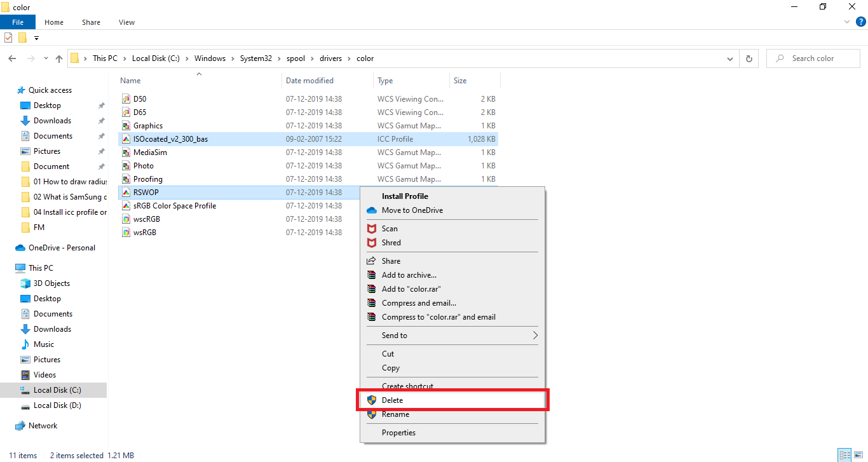Choose Delete from the context menu
The height and width of the screenshot is (462, 868).
pos(452,400)
